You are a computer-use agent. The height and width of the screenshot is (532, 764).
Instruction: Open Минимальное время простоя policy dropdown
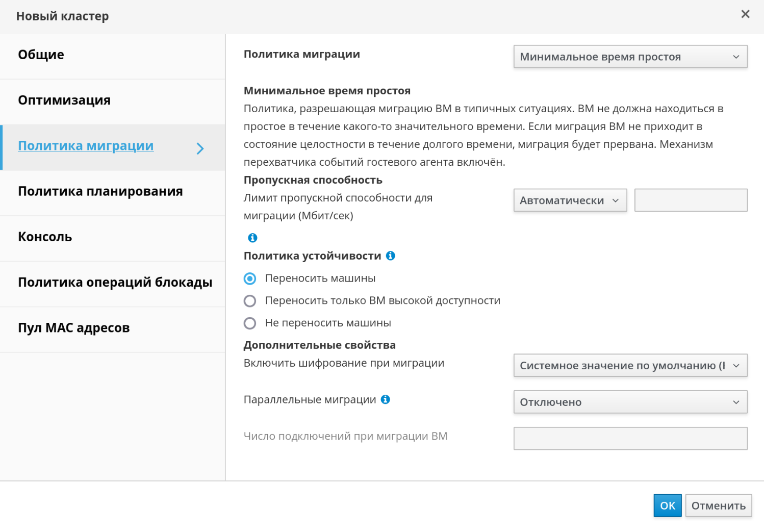click(630, 57)
